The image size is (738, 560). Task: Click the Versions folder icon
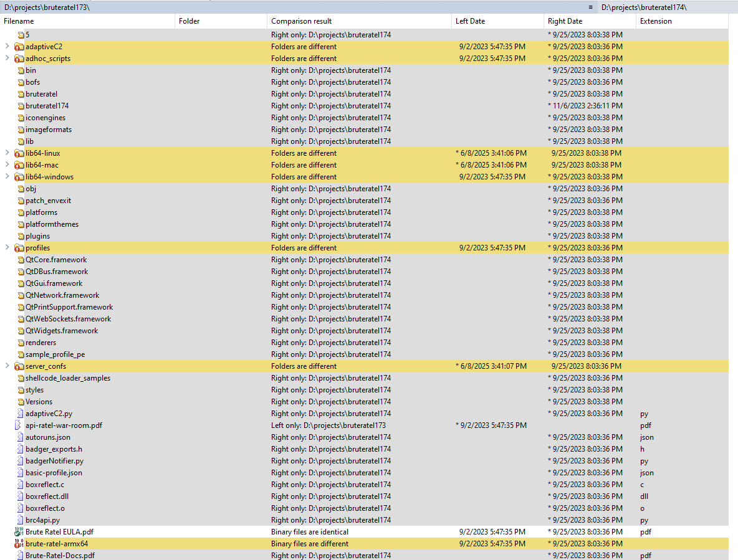21,402
